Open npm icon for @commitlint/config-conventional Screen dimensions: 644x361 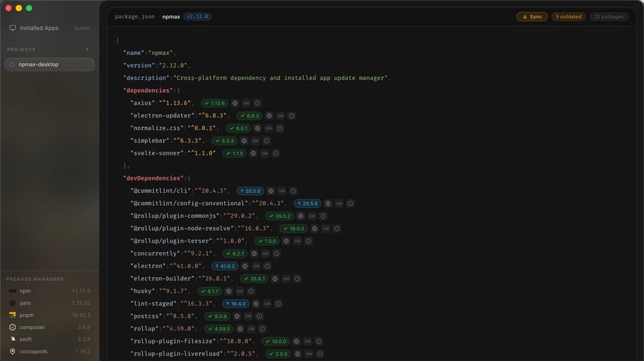pyautogui.click(x=339, y=204)
